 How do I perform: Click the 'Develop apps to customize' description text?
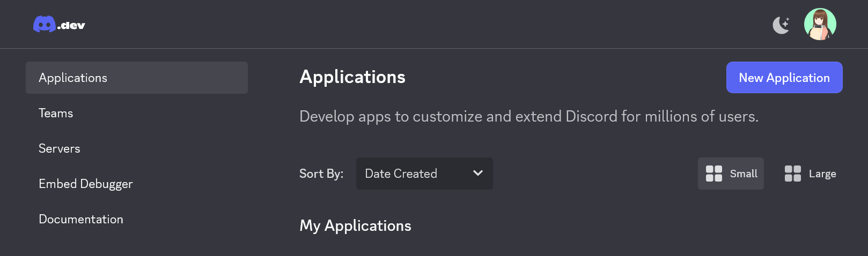[529, 117]
